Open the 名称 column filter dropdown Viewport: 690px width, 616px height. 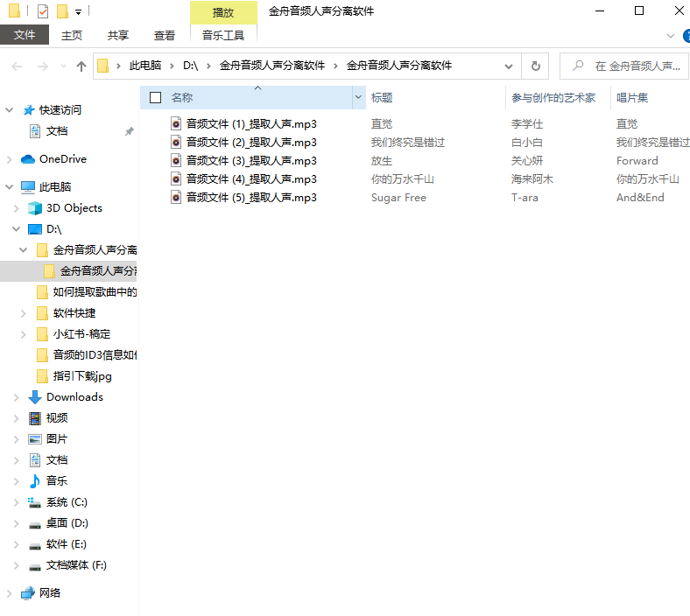tap(359, 98)
